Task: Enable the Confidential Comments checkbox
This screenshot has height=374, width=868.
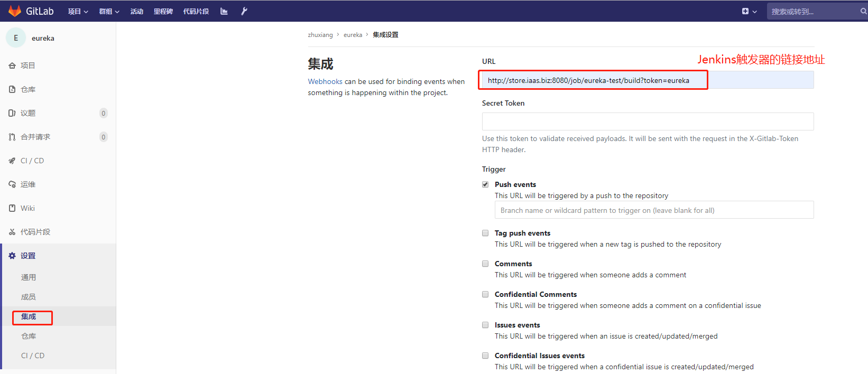Action: (485, 294)
